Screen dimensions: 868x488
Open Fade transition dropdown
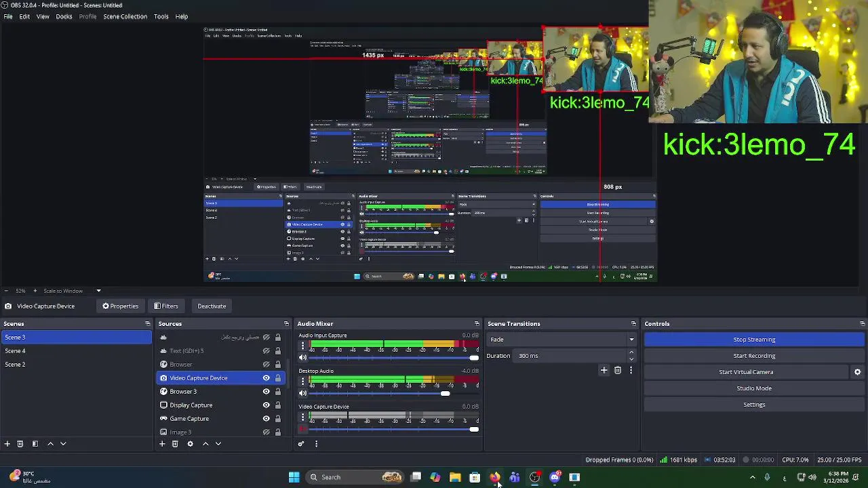(562, 340)
